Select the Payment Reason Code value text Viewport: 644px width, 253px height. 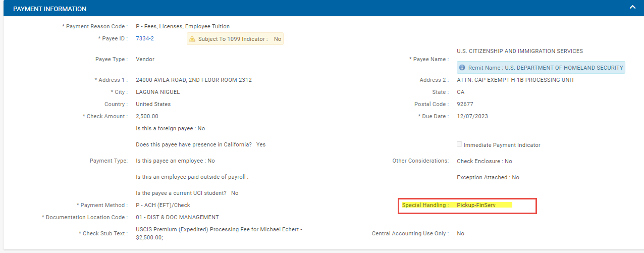click(x=183, y=26)
